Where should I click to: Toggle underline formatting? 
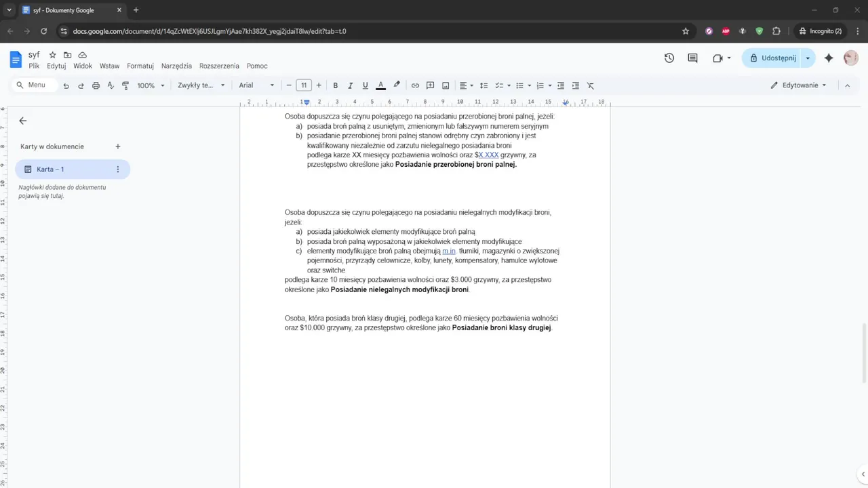(x=365, y=85)
